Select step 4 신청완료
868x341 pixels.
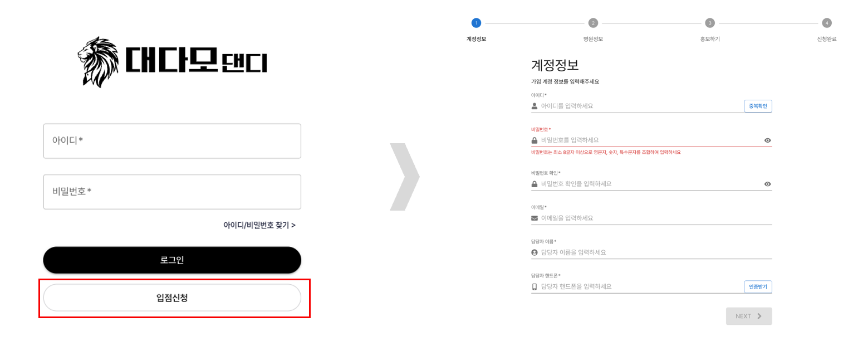point(827,23)
